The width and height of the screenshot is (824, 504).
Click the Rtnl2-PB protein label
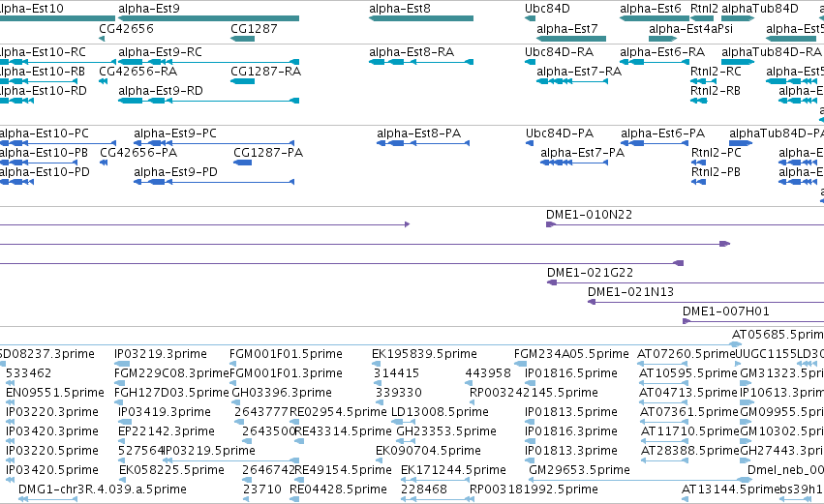[x=716, y=172]
